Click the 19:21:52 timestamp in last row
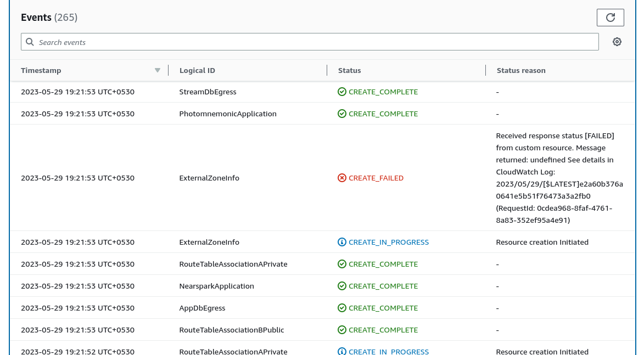 click(x=77, y=351)
